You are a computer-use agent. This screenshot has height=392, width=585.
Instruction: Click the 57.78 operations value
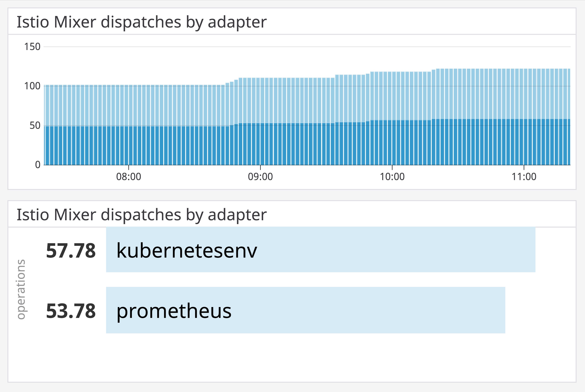(x=71, y=251)
